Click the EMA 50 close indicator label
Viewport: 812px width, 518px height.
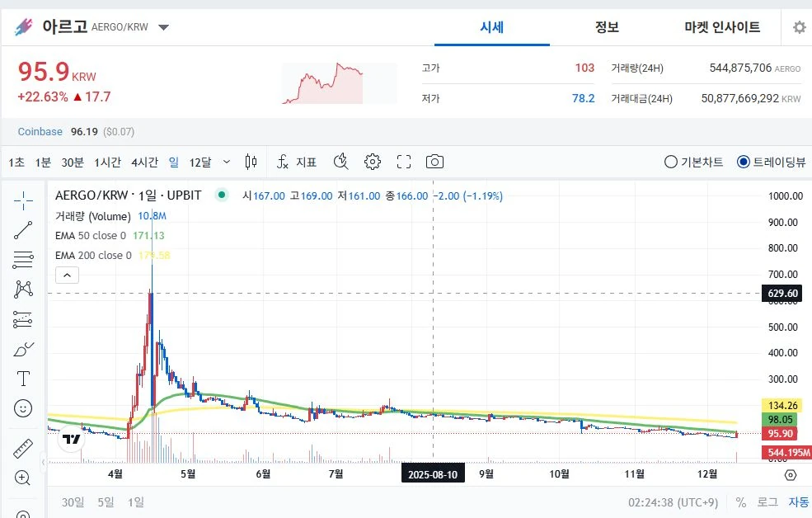click(x=91, y=236)
